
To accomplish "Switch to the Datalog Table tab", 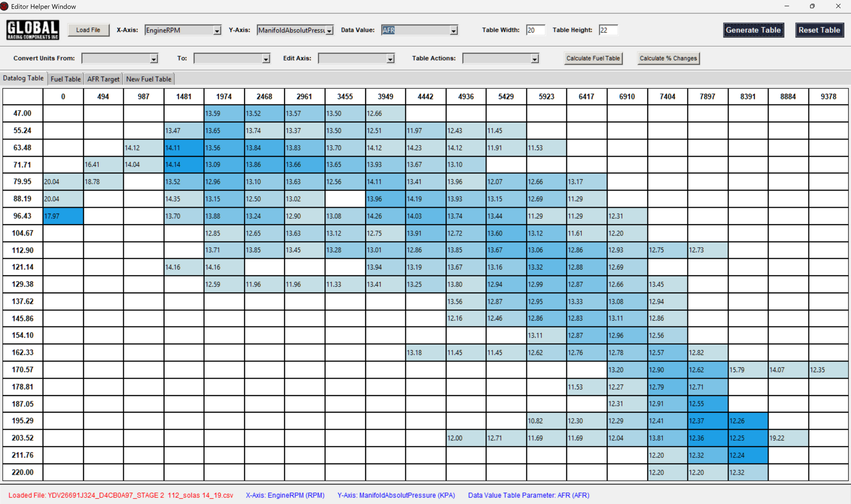I will pyautogui.click(x=23, y=78).
